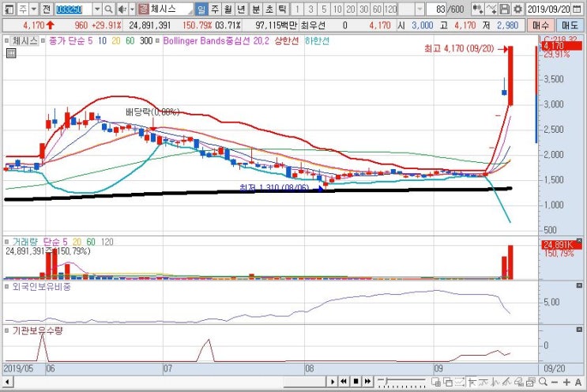Click the chart window copy icon

point(530,382)
